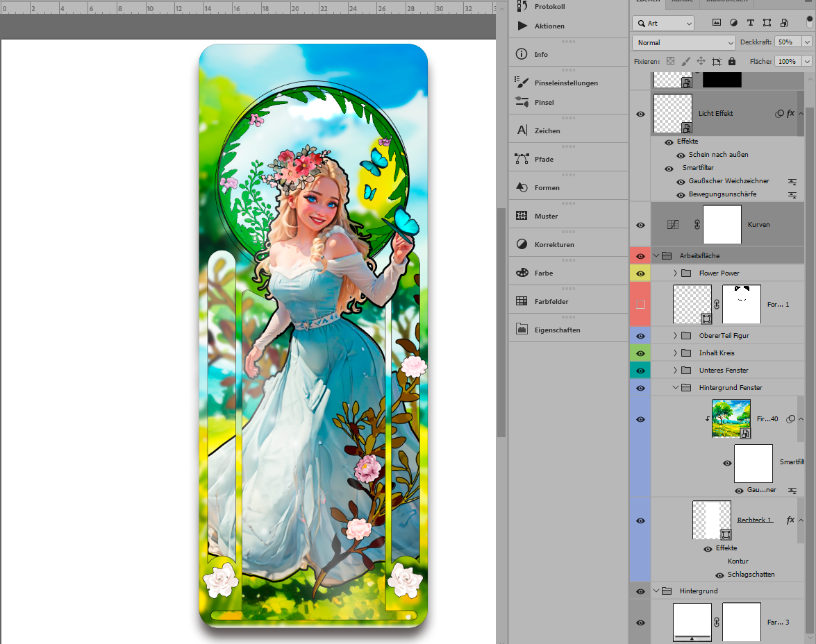Screen dimensions: 816x644
Task: Filter layers by type layers icon
Action: pos(750,22)
